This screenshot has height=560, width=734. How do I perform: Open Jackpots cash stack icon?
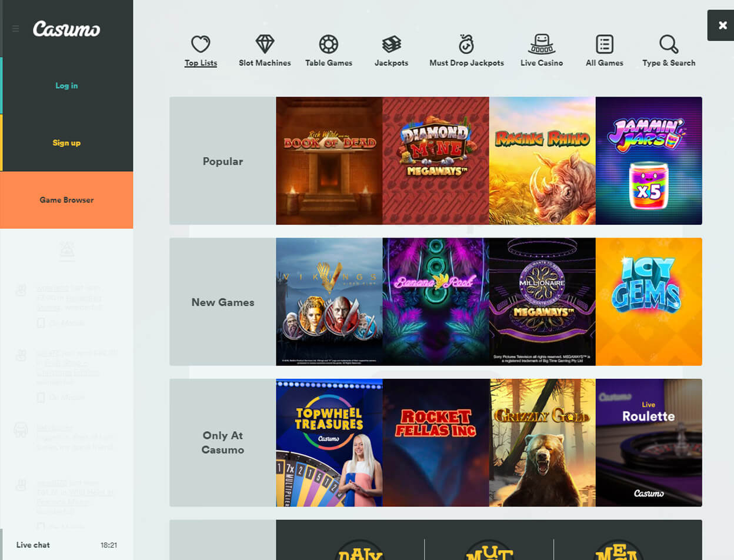(391, 44)
